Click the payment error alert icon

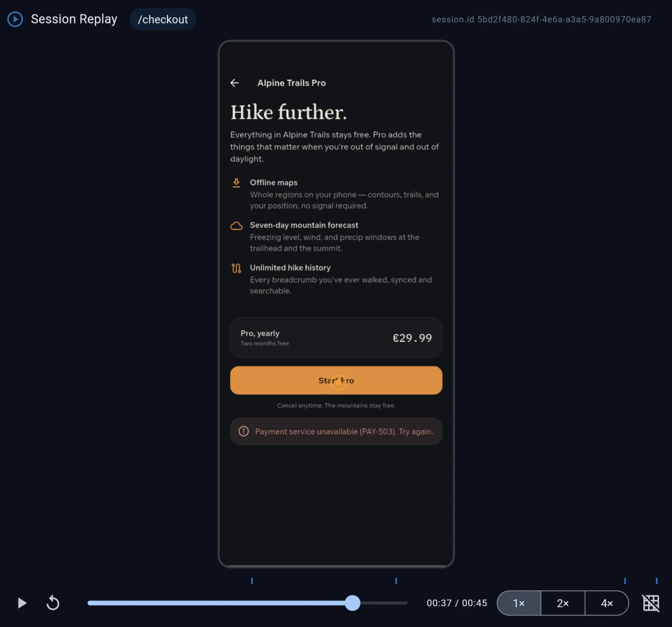(x=244, y=431)
